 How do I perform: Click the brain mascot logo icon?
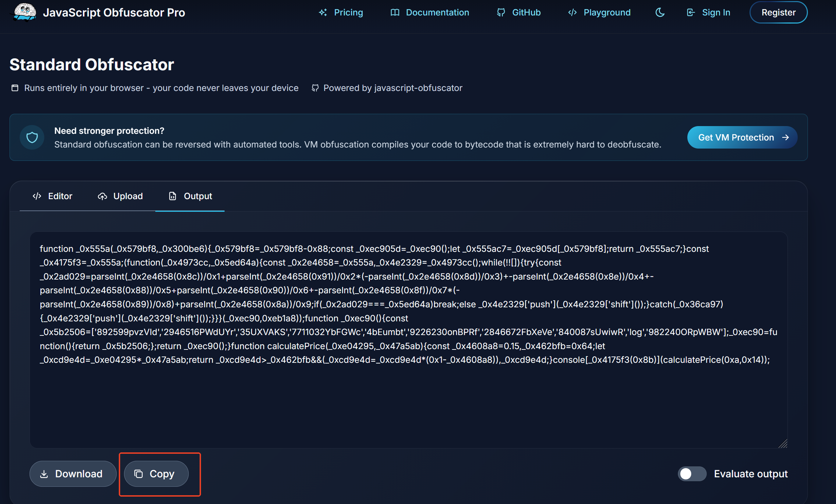point(24,12)
